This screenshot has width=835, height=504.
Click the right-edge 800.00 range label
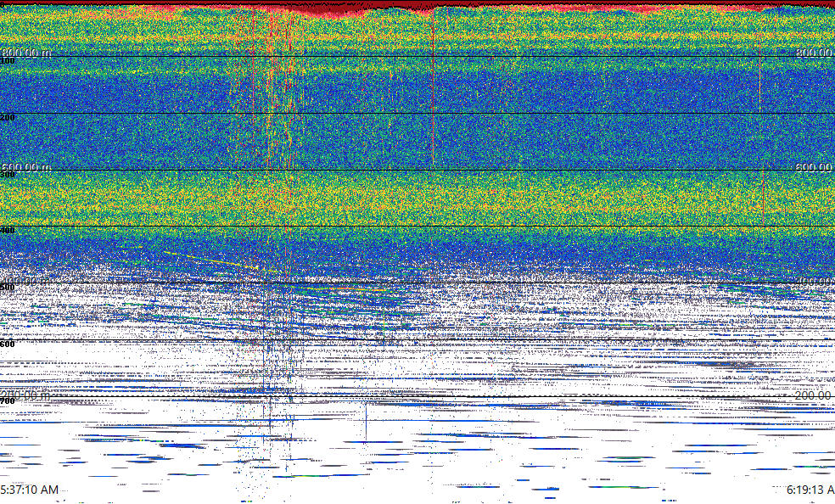(815, 52)
